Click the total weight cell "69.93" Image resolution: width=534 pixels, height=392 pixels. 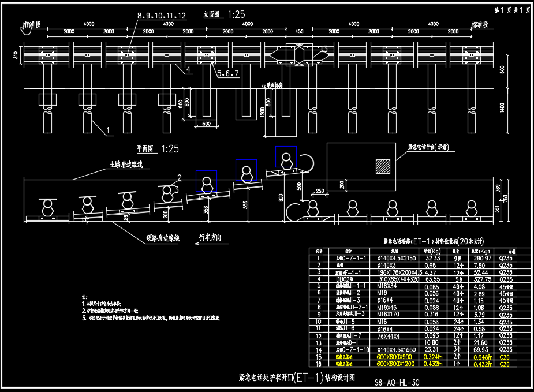480,350
